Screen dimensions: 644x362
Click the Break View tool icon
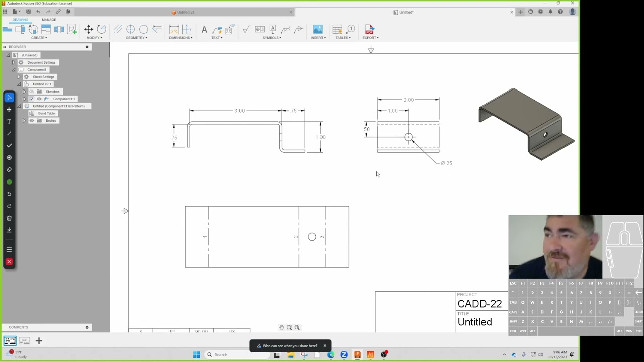59,30
